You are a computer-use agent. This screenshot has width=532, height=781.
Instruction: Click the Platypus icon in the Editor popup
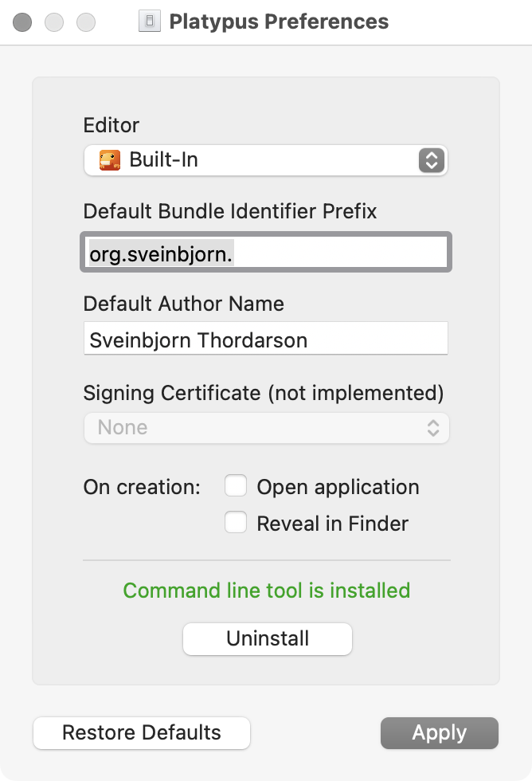click(109, 160)
